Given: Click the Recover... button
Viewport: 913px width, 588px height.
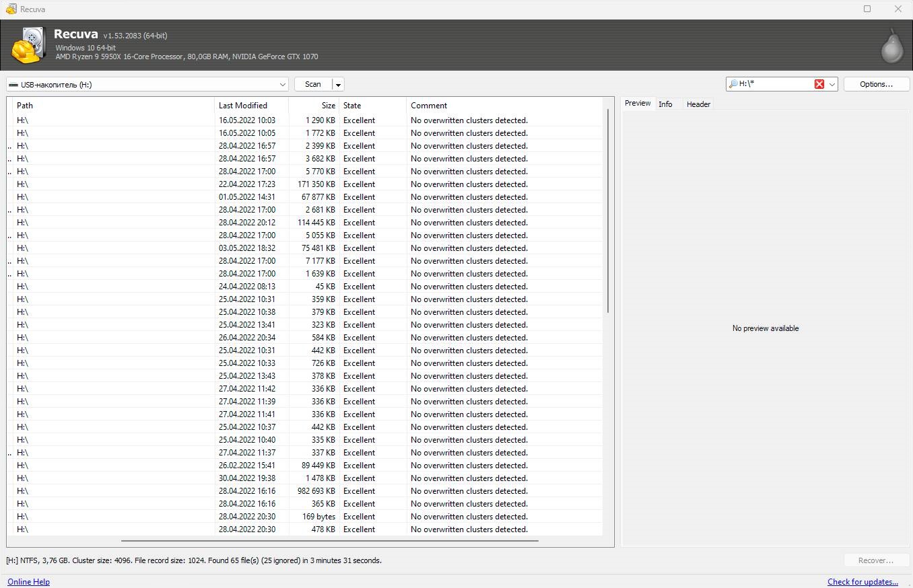Looking at the screenshot, I should (x=876, y=560).
